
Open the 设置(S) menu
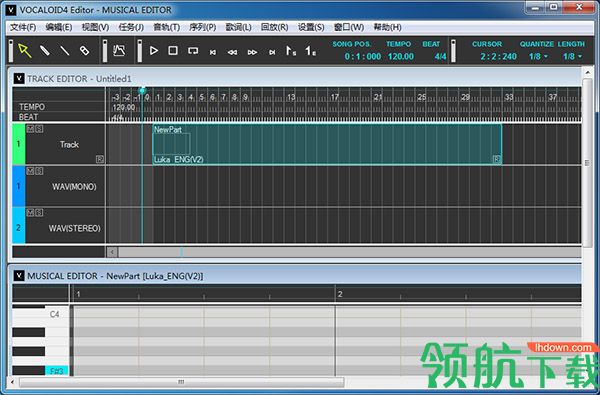(311, 27)
